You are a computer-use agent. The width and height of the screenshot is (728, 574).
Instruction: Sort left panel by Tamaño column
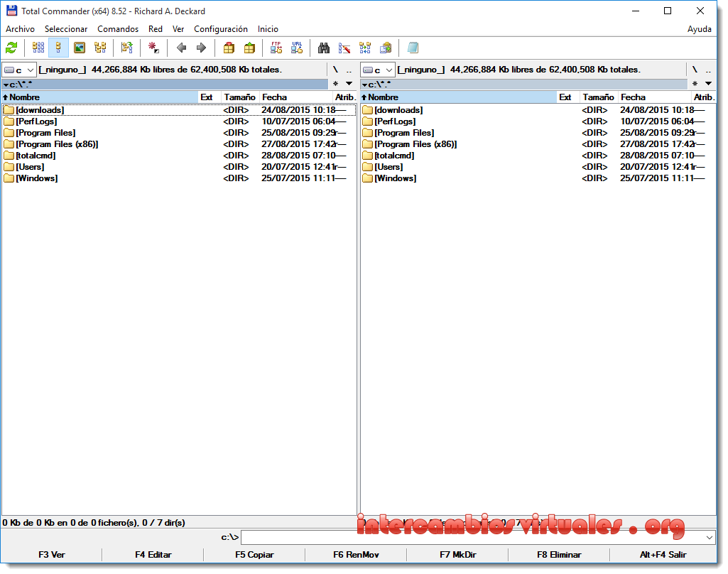[240, 97]
